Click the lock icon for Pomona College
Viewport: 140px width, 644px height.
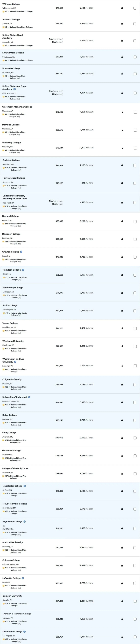122,130
